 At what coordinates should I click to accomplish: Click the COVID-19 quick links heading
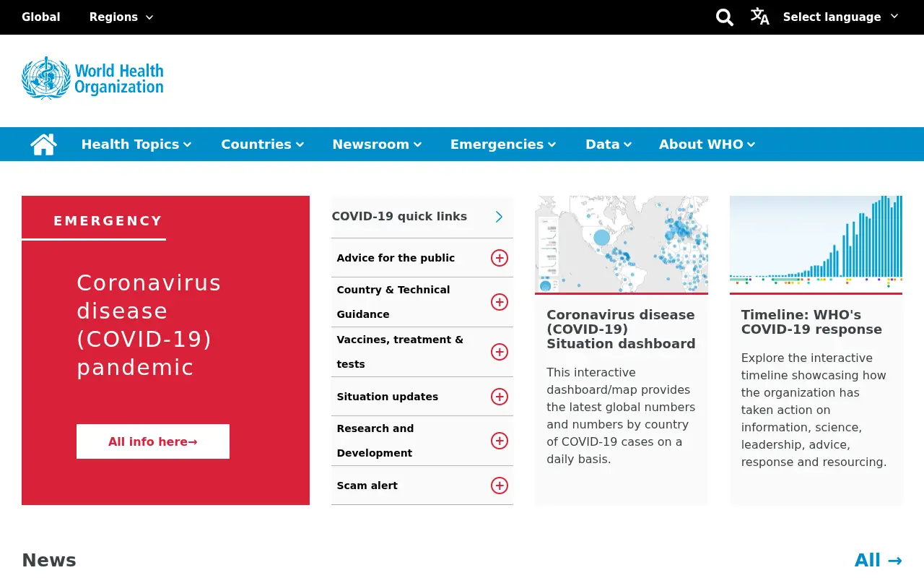pos(399,217)
